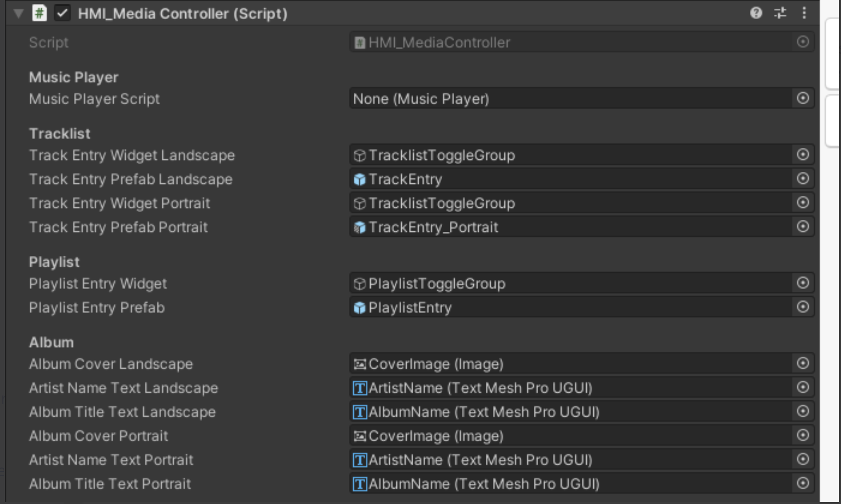Click the prefab cube icon in TrackEntry field
The height and width of the screenshot is (504, 841).
click(359, 179)
